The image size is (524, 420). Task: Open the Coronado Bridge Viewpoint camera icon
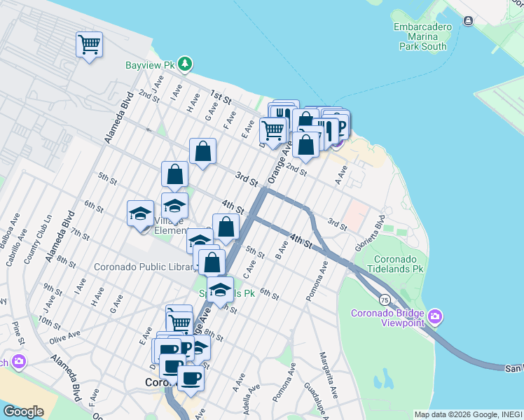(435, 316)
